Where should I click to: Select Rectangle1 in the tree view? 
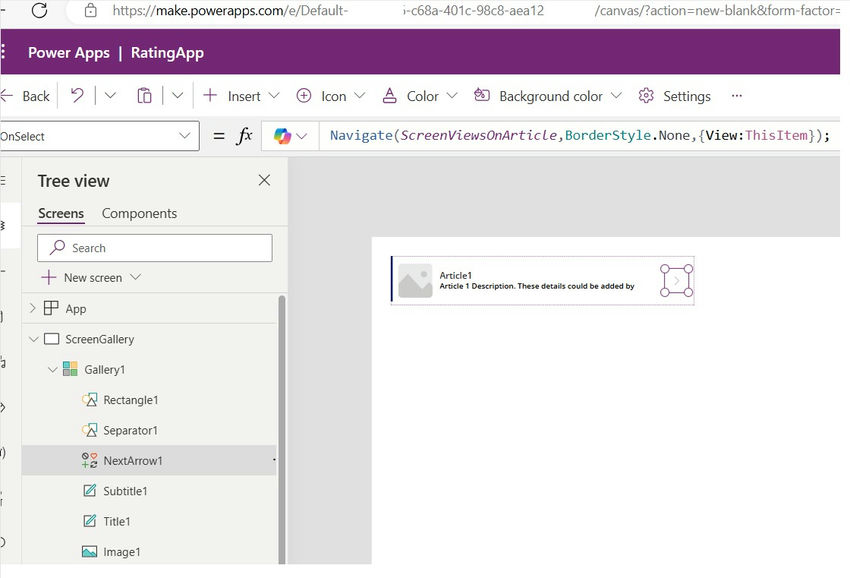(131, 399)
